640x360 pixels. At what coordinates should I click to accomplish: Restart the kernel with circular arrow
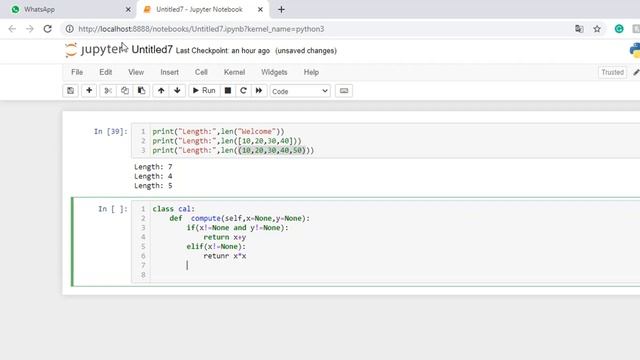click(243, 91)
